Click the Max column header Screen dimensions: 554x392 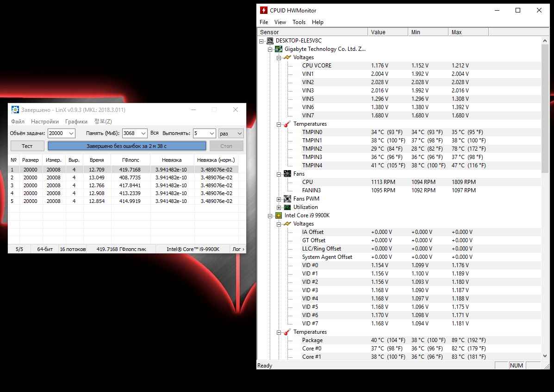coord(468,32)
